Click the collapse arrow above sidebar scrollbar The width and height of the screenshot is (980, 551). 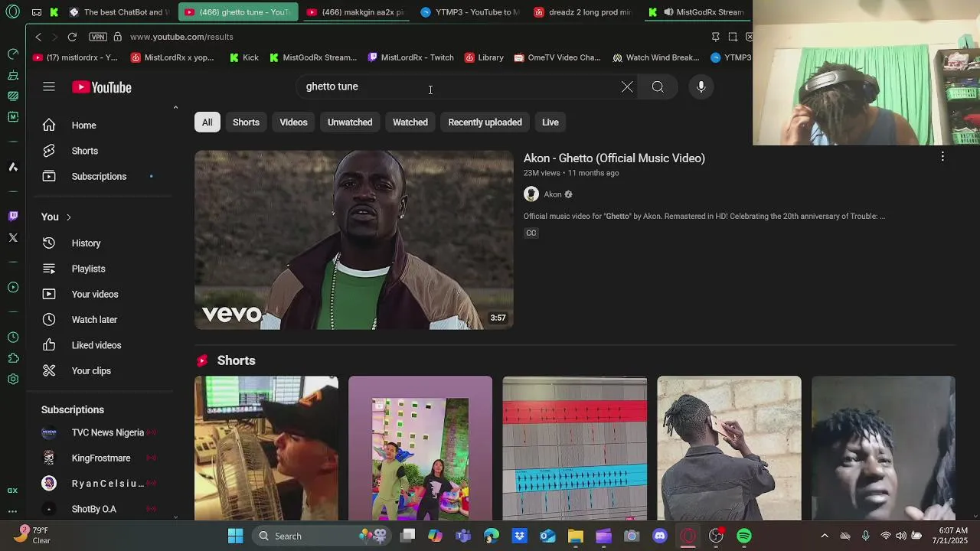coord(175,107)
